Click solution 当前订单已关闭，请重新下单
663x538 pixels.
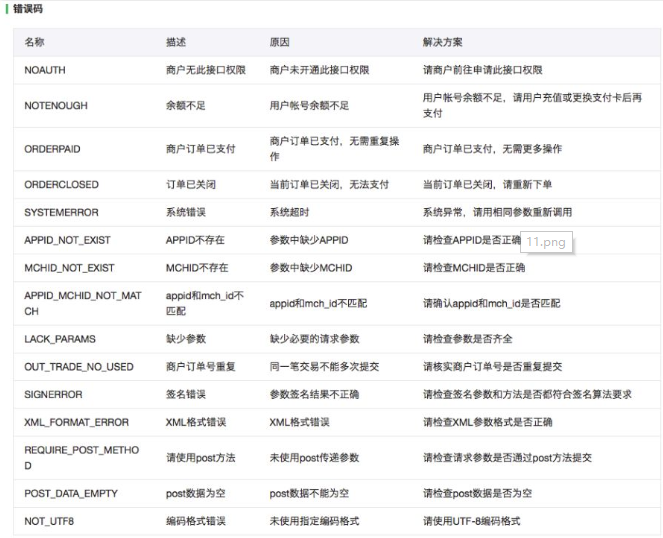click(488, 185)
